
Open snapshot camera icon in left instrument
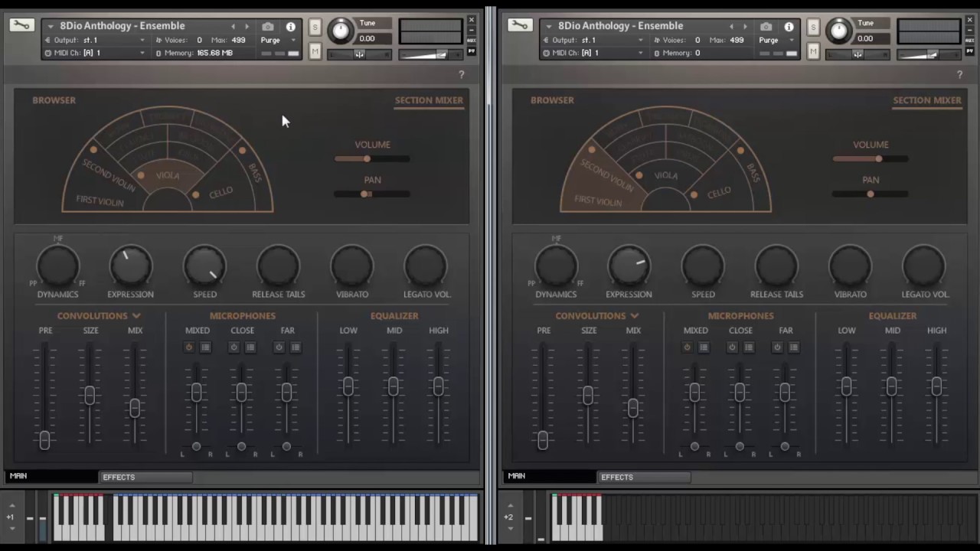click(268, 27)
